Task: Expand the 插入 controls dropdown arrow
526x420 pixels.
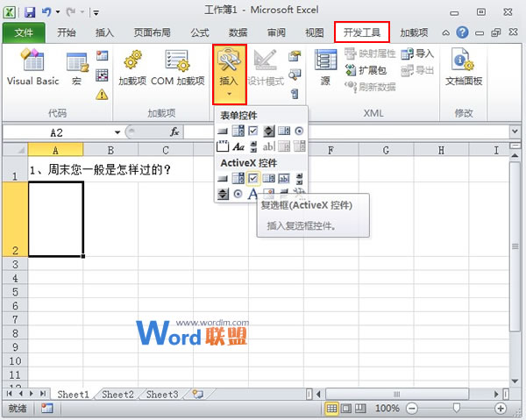Action: [228, 93]
